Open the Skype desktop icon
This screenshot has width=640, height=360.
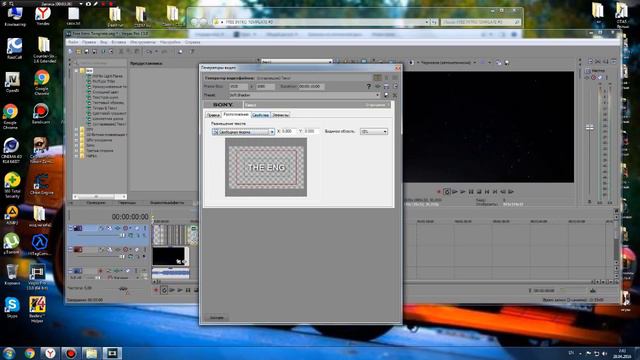click(12, 307)
